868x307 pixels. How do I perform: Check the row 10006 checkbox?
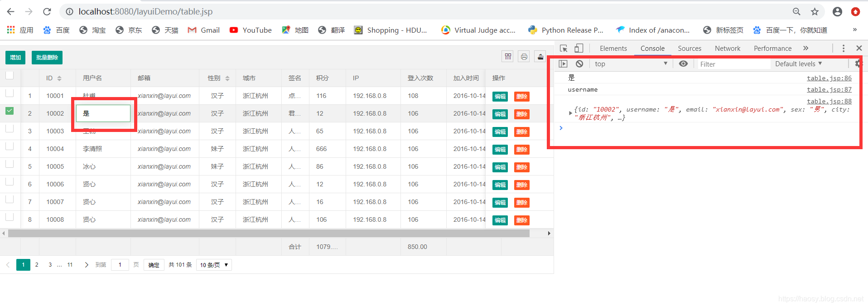[x=10, y=181]
